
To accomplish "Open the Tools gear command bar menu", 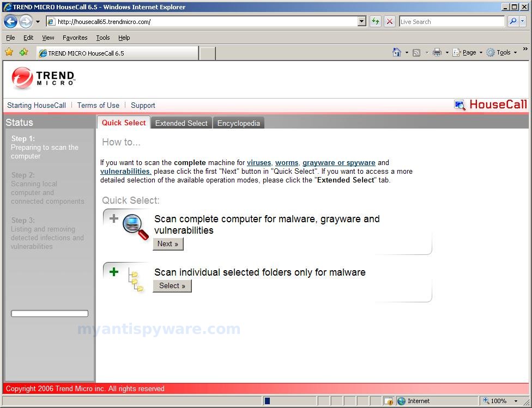I will [501, 53].
